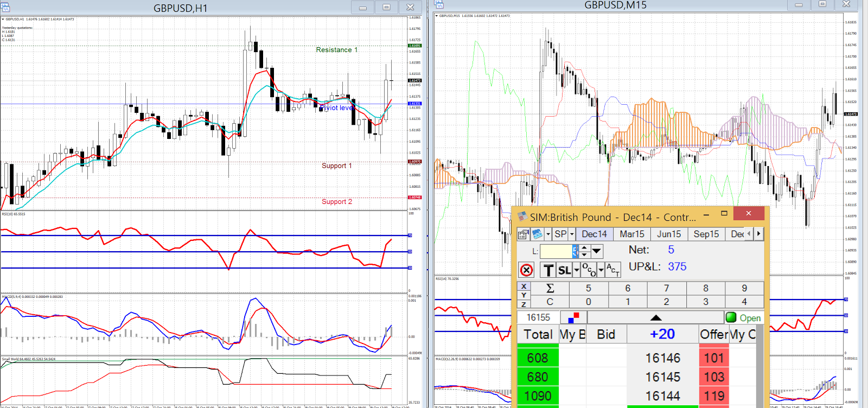Open the dropdown arrow beside SL
The image size is (868, 408).
[576, 270]
